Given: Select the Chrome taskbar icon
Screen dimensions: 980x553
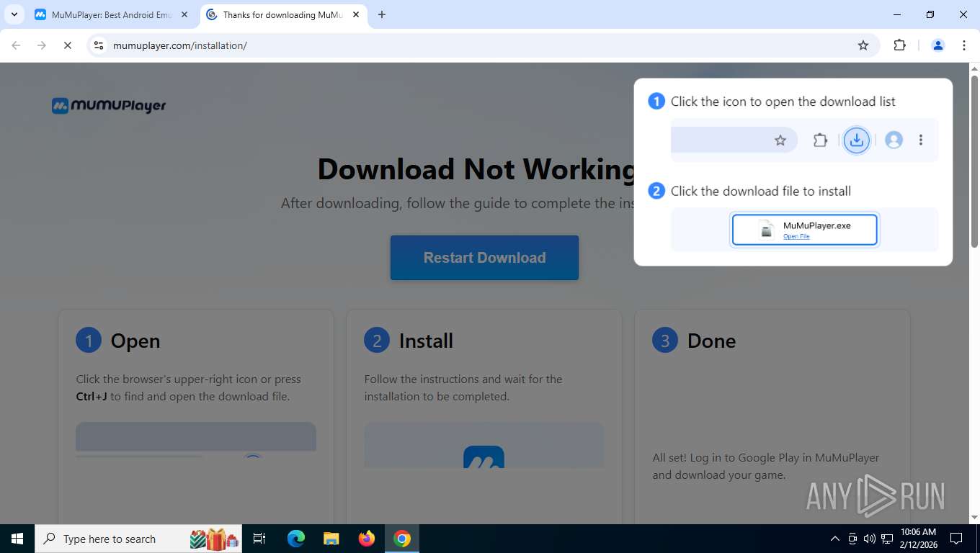Looking at the screenshot, I should coord(402,539).
